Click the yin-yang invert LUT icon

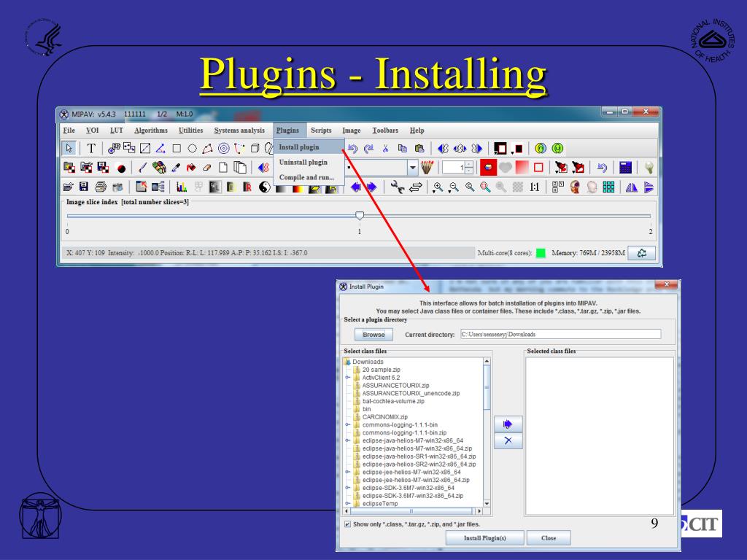[264, 187]
